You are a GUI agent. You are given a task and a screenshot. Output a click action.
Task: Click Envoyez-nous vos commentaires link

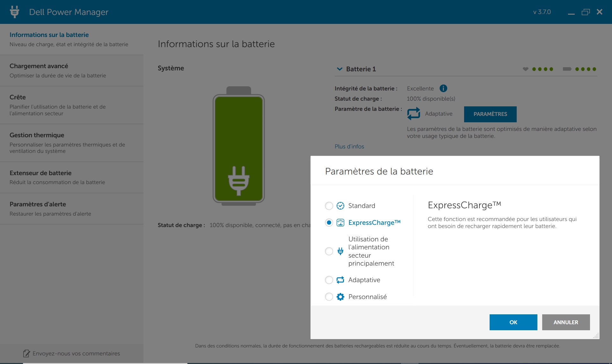[x=76, y=353]
